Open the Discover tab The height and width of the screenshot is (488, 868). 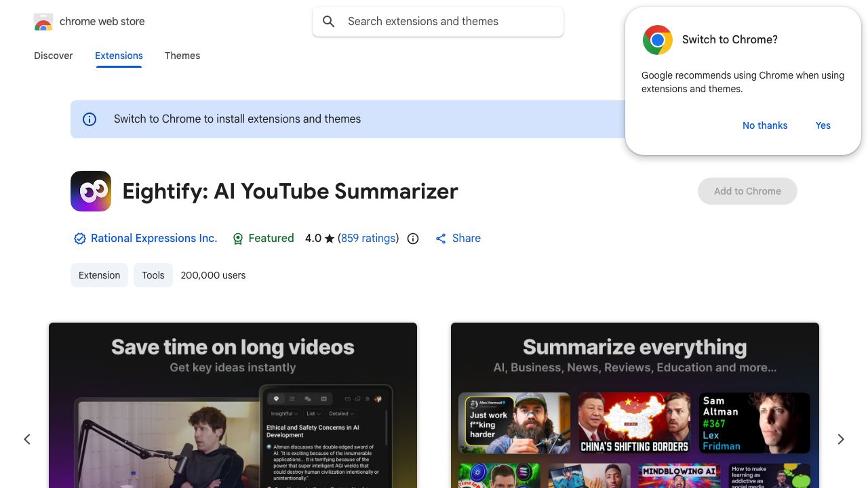pyautogui.click(x=54, y=56)
